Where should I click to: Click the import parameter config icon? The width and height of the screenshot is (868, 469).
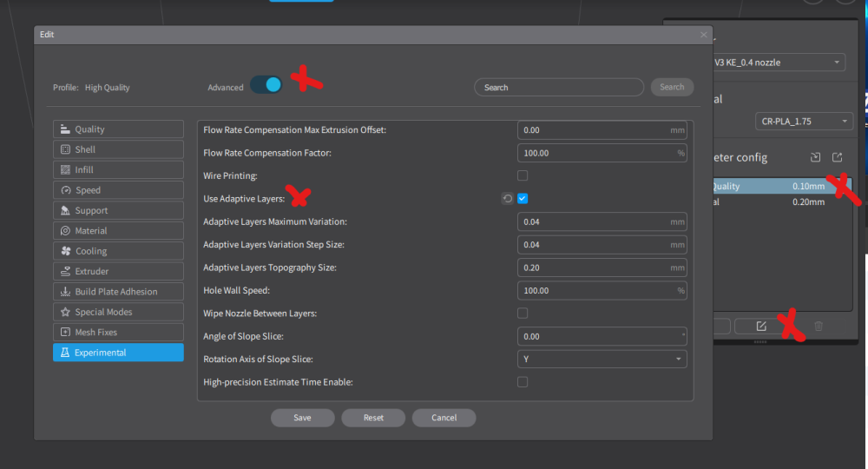pyautogui.click(x=815, y=158)
